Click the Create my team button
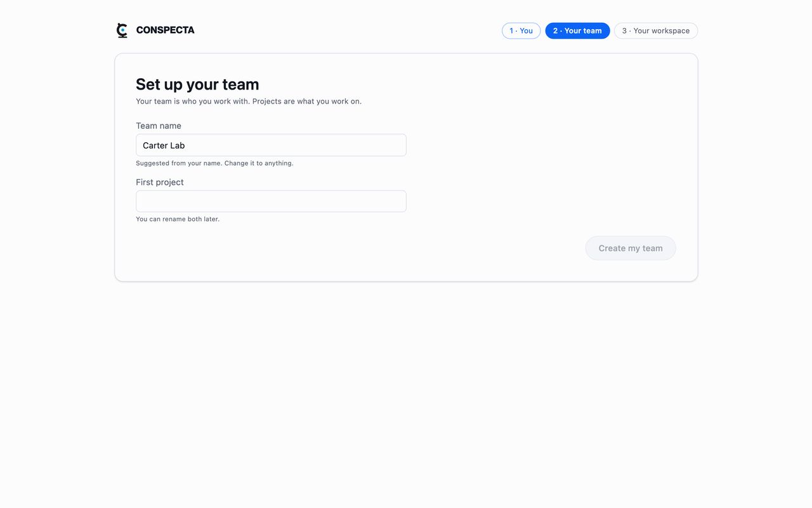Image resolution: width=812 pixels, height=508 pixels. tap(631, 248)
